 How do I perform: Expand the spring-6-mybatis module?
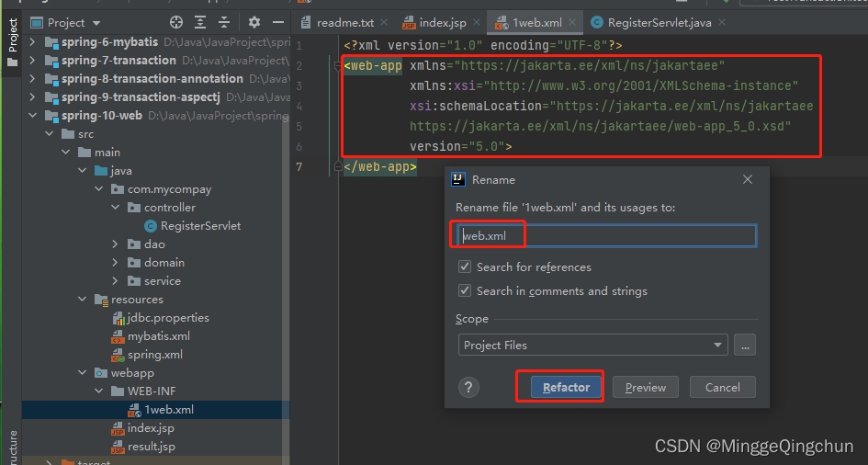pyautogui.click(x=34, y=42)
